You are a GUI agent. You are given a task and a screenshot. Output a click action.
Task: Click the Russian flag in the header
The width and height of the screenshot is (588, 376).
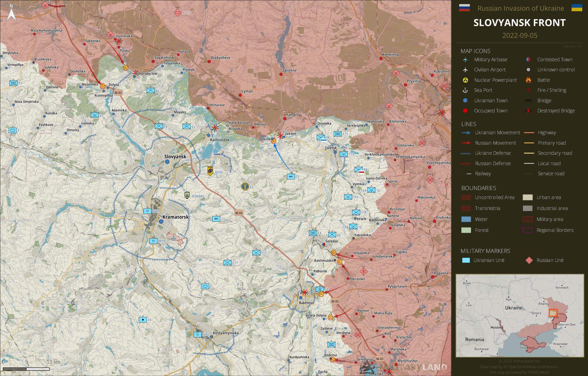point(464,8)
